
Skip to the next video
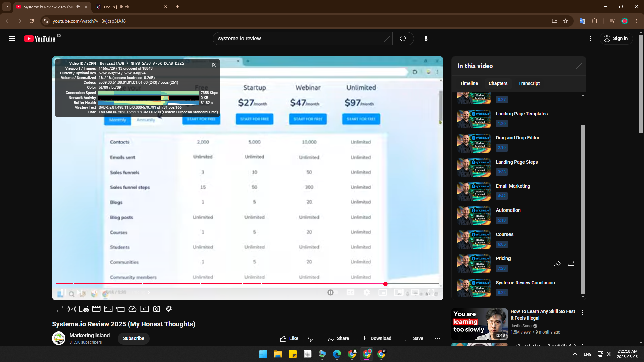click(x=79, y=293)
